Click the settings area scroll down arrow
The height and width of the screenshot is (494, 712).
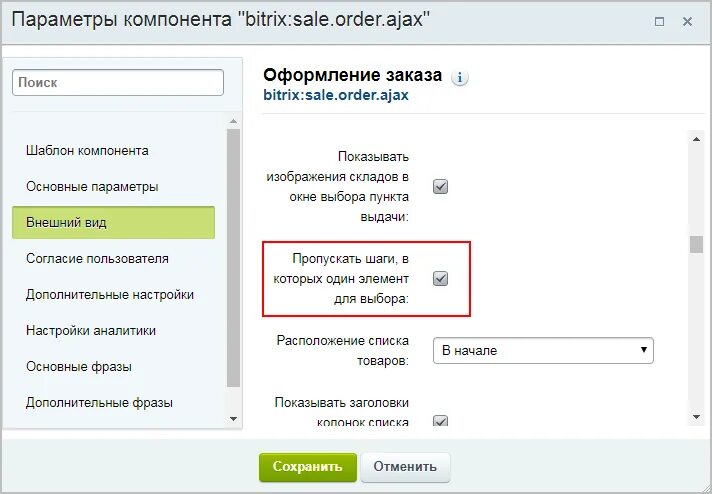point(696,416)
